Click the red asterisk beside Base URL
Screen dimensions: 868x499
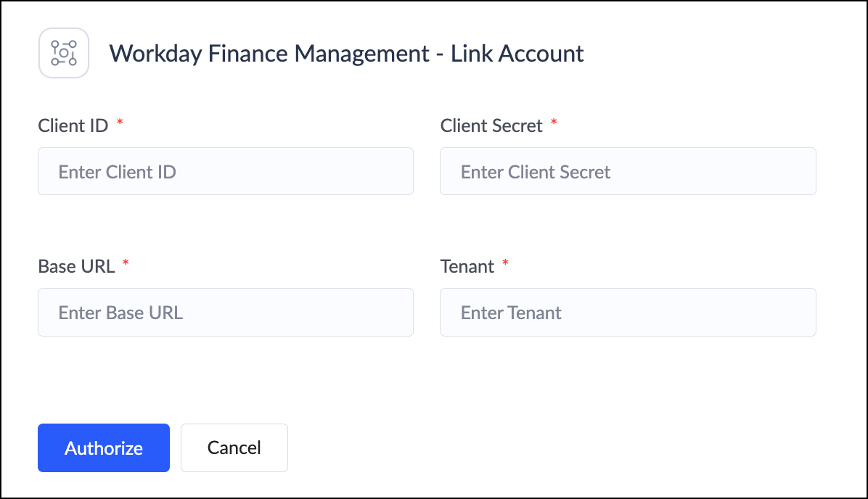click(126, 264)
